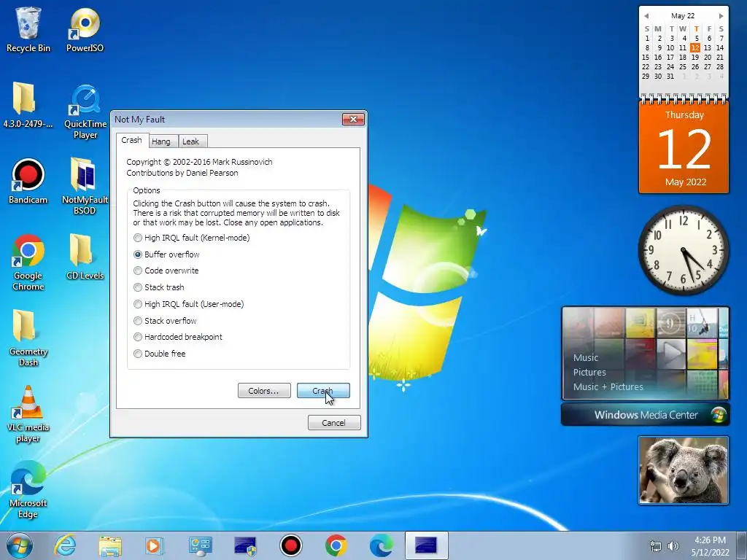Open the Control Panel taskbar icon
Screen dimensions: 747x560
click(200, 545)
